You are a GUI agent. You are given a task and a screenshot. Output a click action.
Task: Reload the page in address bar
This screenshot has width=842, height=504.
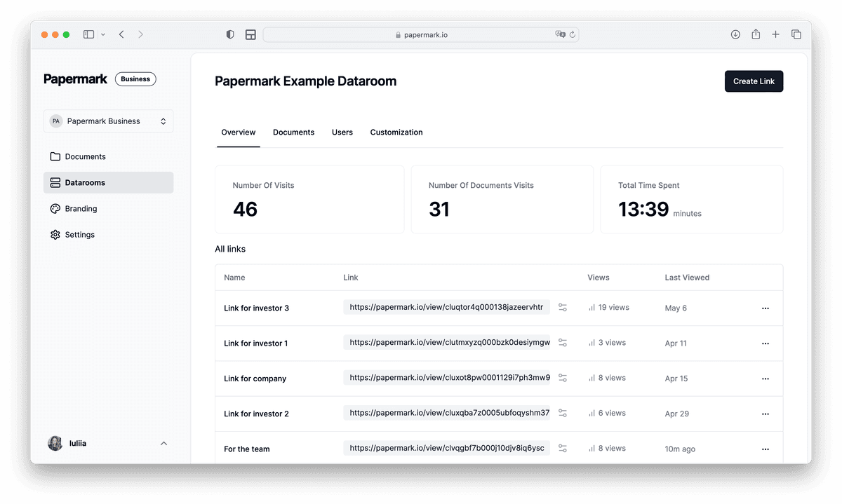point(573,34)
